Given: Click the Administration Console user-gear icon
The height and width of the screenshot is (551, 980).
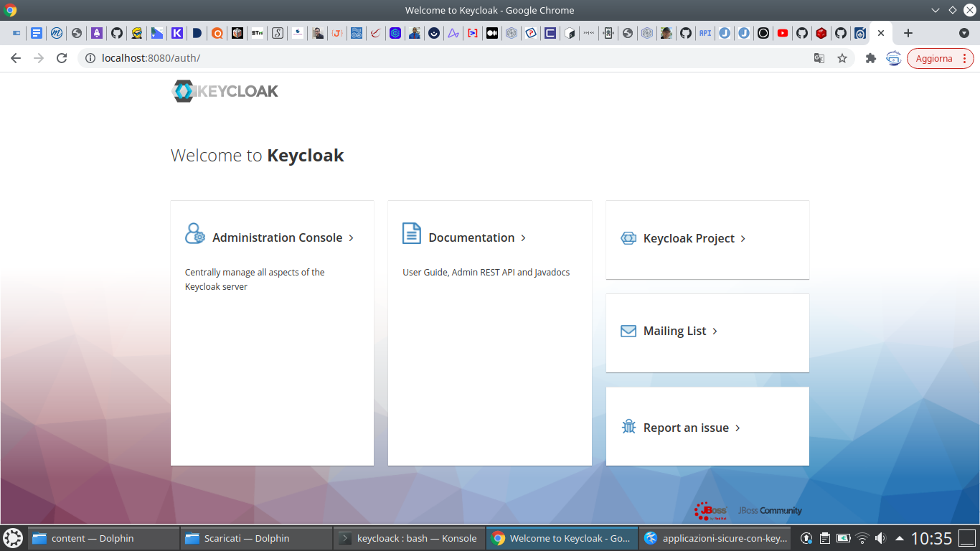Looking at the screenshot, I should [195, 234].
